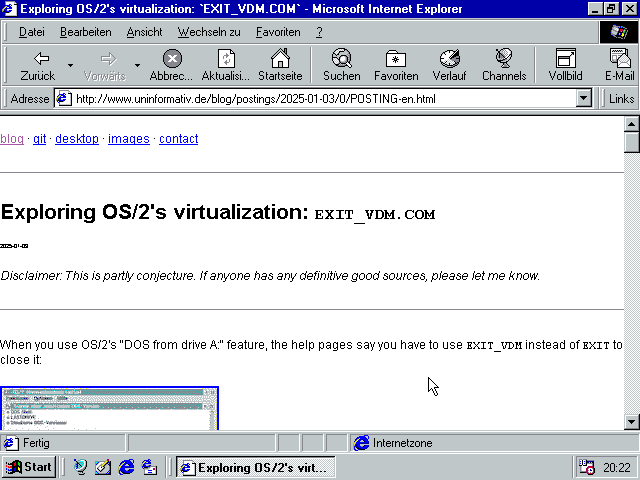Follow the desktop link
The image size is (640, 480).
point(77,139)
